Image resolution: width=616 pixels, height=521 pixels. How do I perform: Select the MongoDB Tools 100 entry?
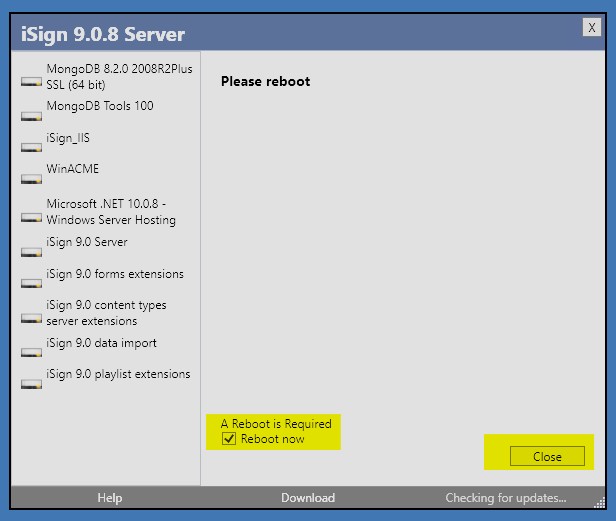coord(100,106)
